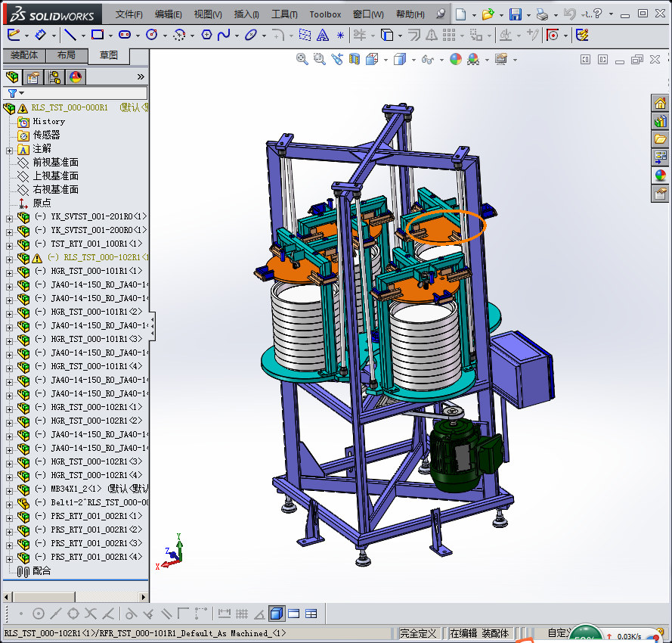This screenshot has height=643, width=672.
Task: Click the Rapid Sketch icon
Action: [x=582, y=35]
